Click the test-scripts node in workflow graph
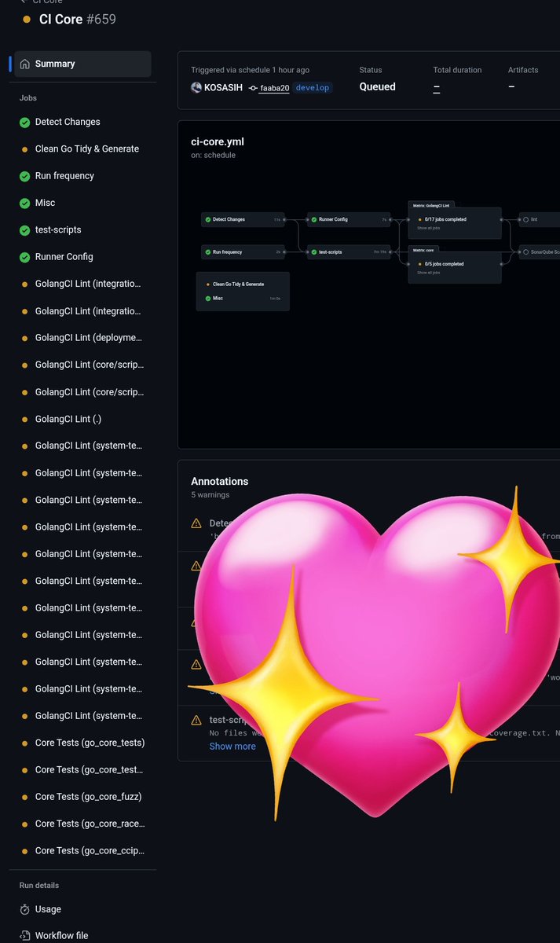 click(x=349, y=252)
